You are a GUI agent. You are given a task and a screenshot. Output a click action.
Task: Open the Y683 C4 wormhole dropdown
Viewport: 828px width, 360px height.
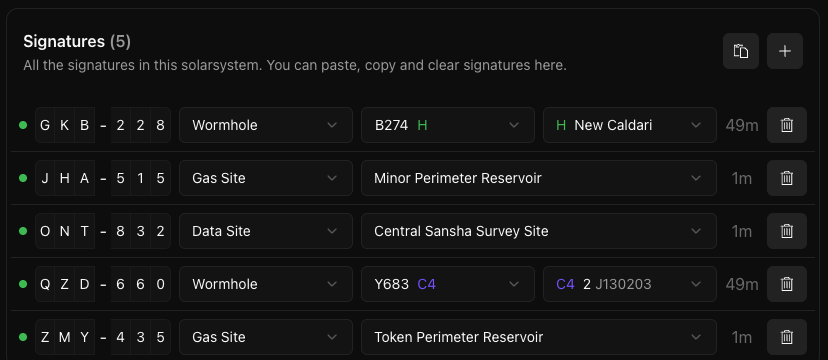[x=448, y=284]
